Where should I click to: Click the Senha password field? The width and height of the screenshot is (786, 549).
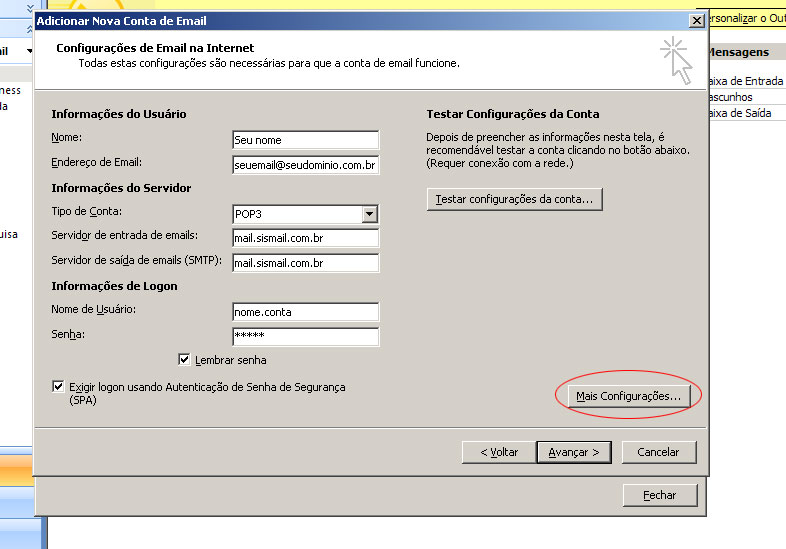click(x=306, y=336)
